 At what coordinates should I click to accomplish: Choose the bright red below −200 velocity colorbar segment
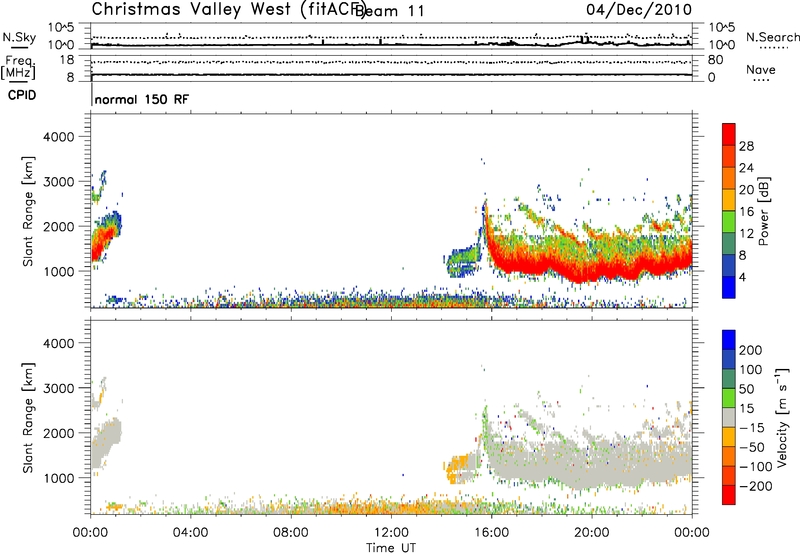click(729, 495)
